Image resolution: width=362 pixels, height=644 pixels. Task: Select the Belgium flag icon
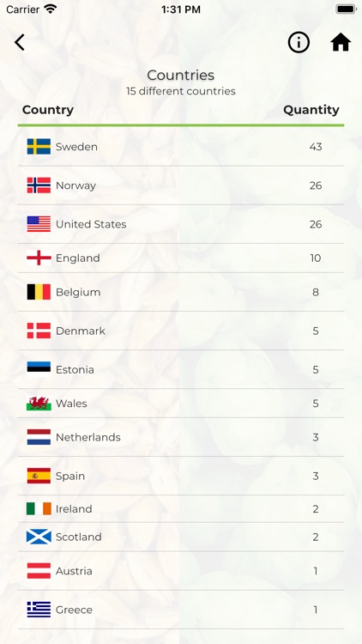[x=39, y=292]
